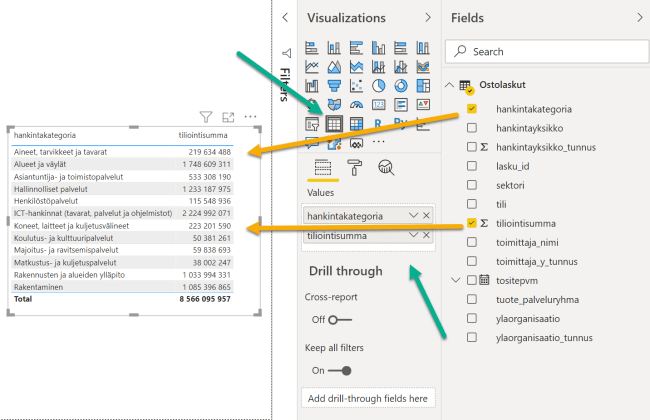Choose the Pie chart visualization
Viewport: 650px width, 420px height.
pos(378,85)
